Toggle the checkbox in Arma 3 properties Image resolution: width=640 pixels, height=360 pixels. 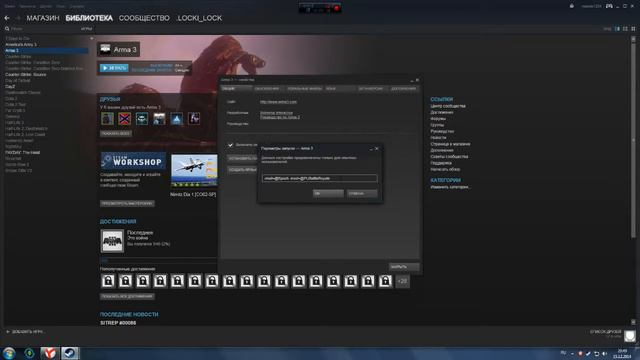point(230,145)
